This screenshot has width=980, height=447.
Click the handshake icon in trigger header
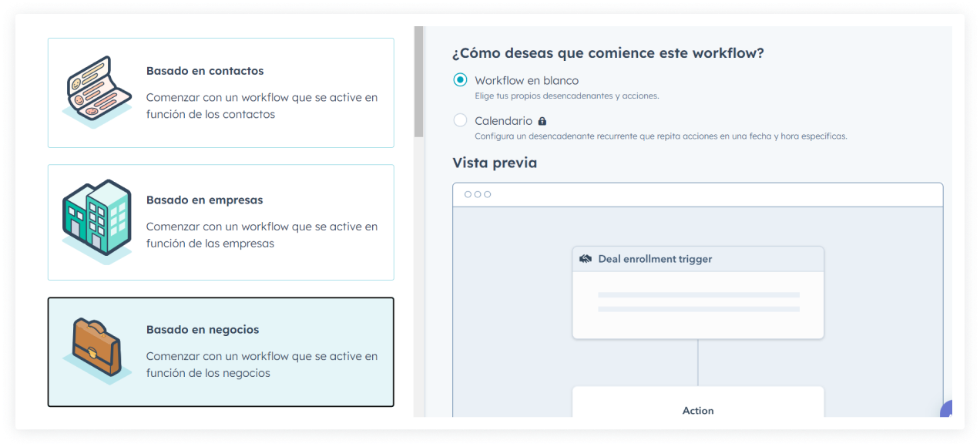[x=586, y=259]
